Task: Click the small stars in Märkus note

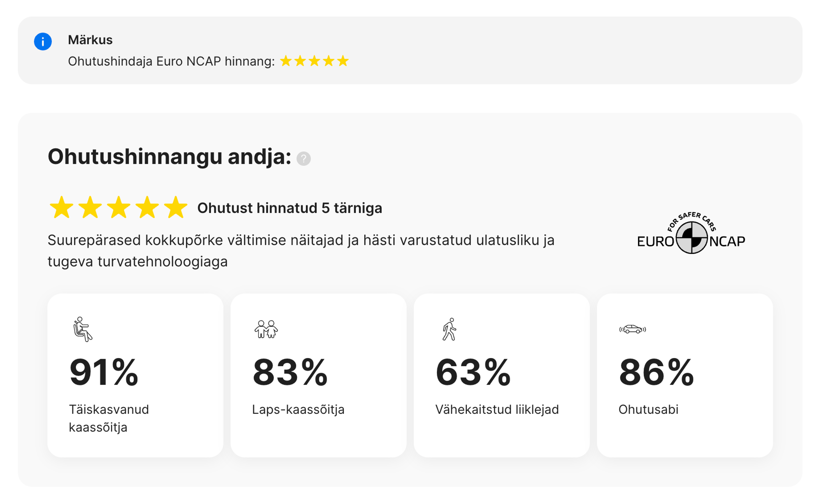Action: coord(314,61)
